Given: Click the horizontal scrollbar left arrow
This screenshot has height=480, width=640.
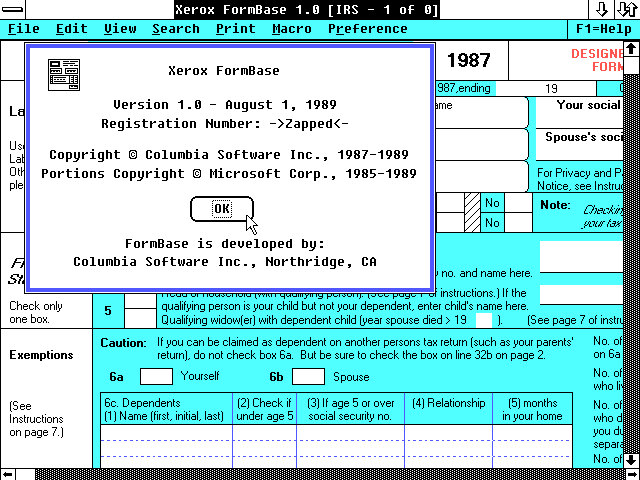Looking at the screenshot, I should tap(8, 474).
